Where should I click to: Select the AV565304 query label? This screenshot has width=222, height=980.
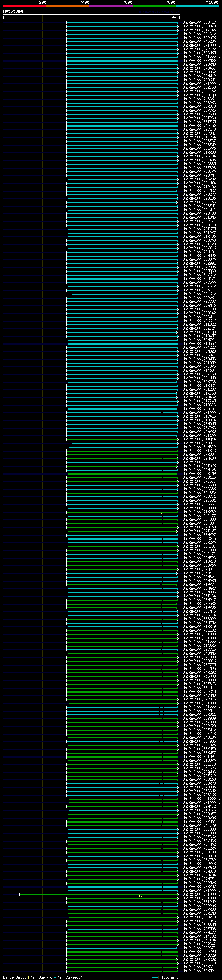coord(13,11)
